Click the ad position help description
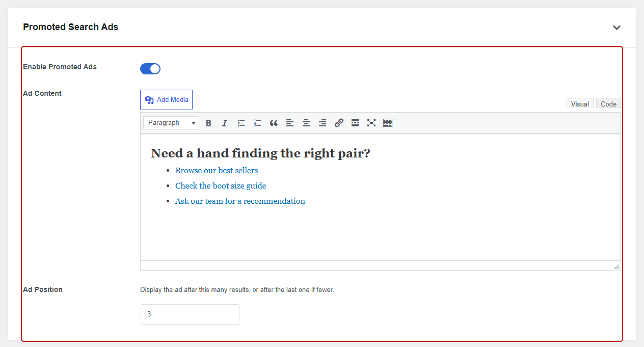Image resolution: width=644 pixels, height=347 pixels. click(237, 290)
